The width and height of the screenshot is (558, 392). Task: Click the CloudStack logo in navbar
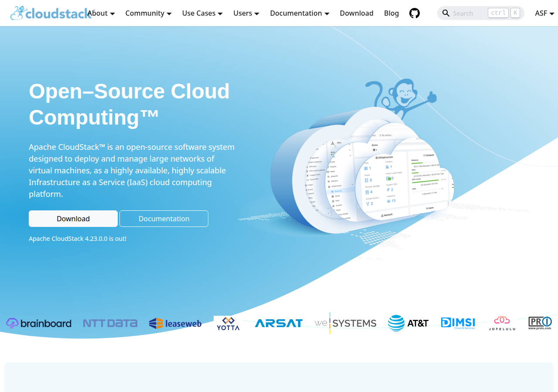point(51,13)
